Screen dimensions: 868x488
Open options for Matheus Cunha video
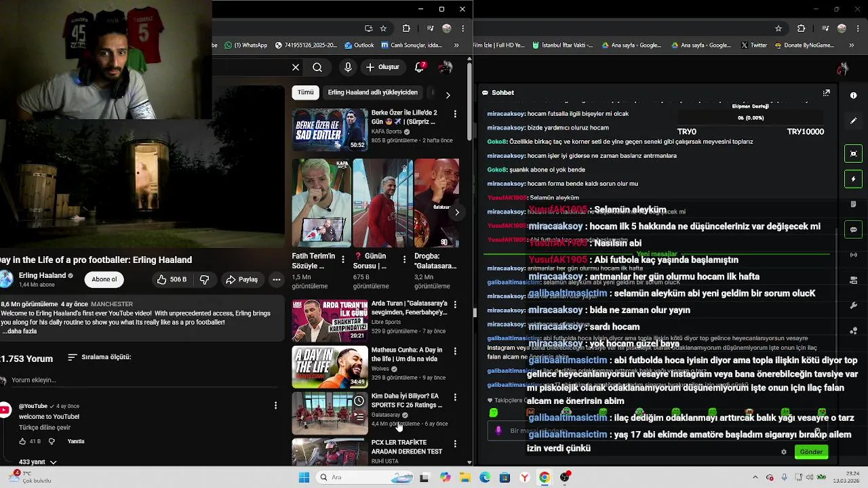(x=455, y=351)
